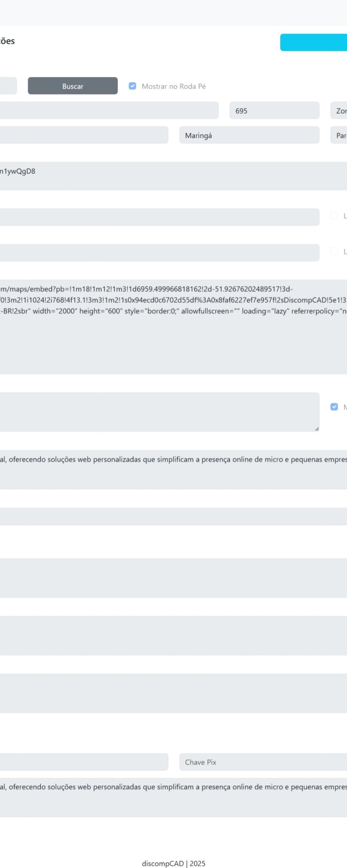Click the textarea ending in n1ywQgD8
The image size is (347, 868).
[x=173, y=176]
